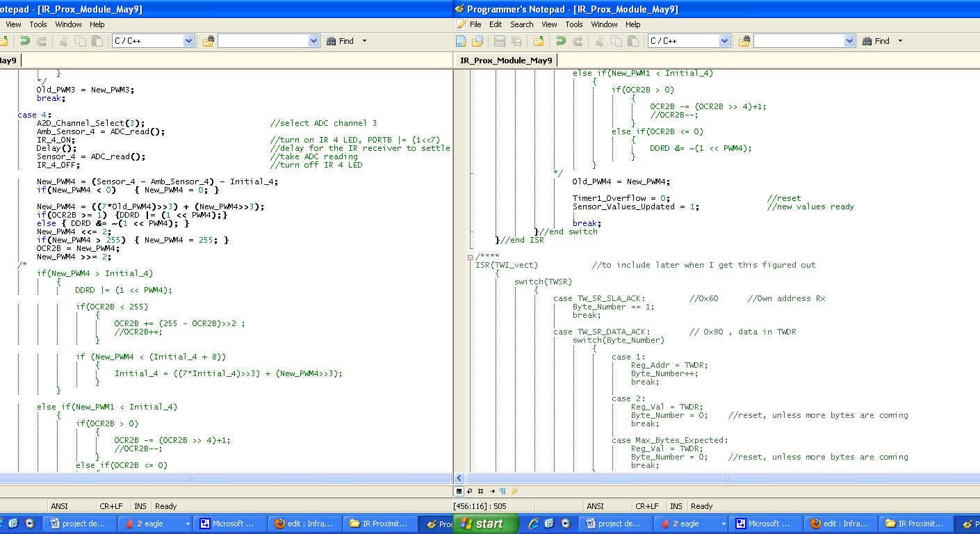980x534 pixels.
Task: Redo the last edit
Action: (x=578, y=40)
